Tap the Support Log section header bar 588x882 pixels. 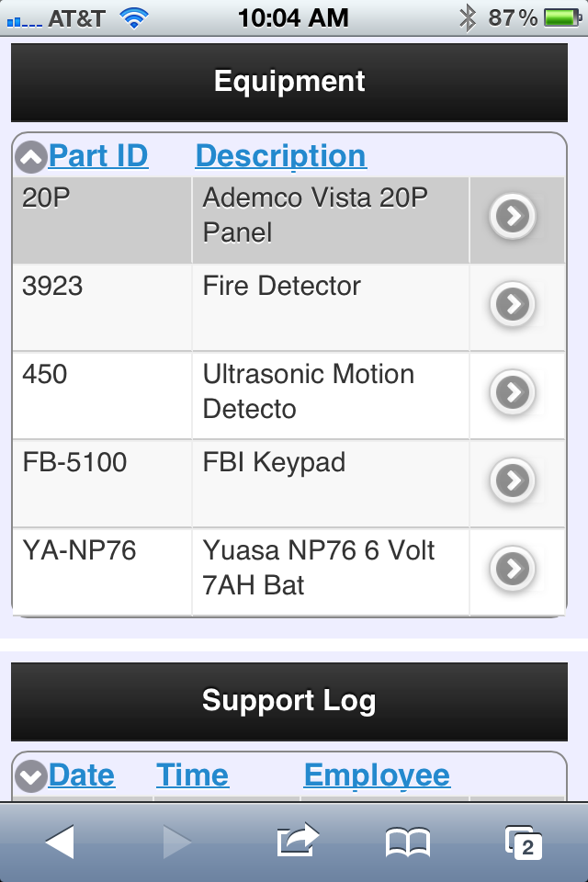[289, 701]
